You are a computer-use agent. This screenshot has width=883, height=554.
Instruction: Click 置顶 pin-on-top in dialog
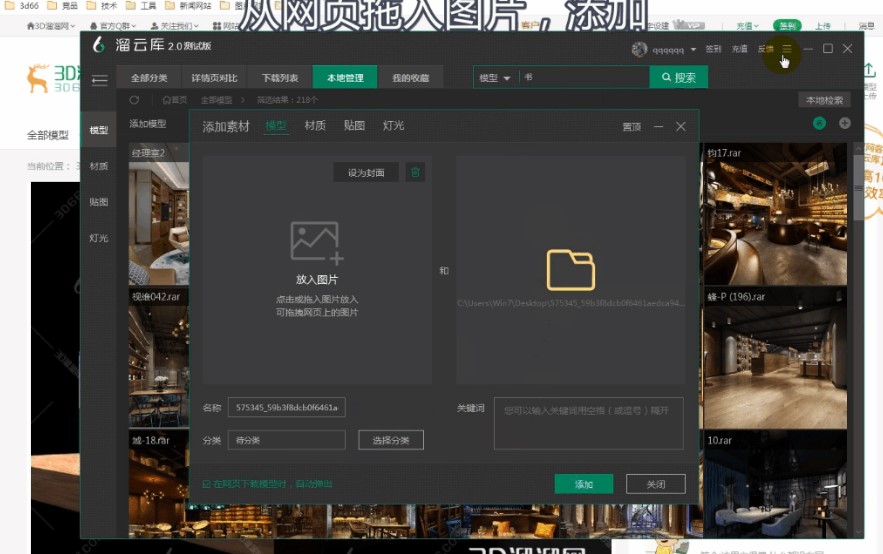[632, 127]
